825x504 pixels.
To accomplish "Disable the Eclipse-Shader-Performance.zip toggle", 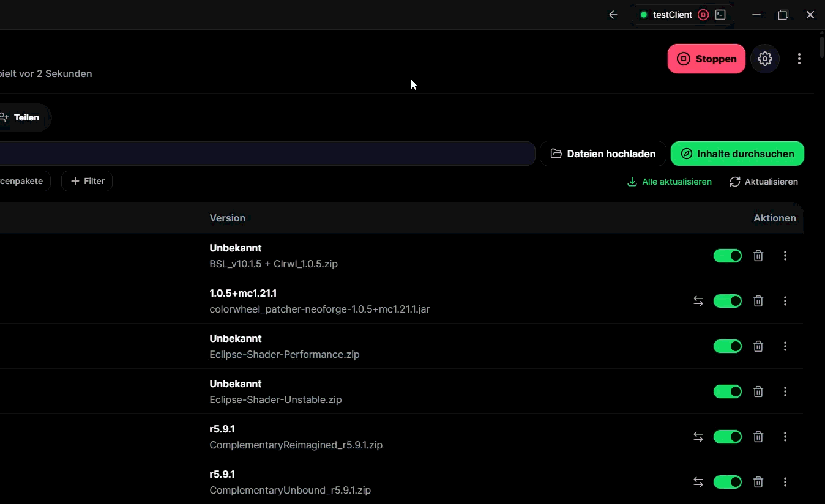I will coord(728,346).
